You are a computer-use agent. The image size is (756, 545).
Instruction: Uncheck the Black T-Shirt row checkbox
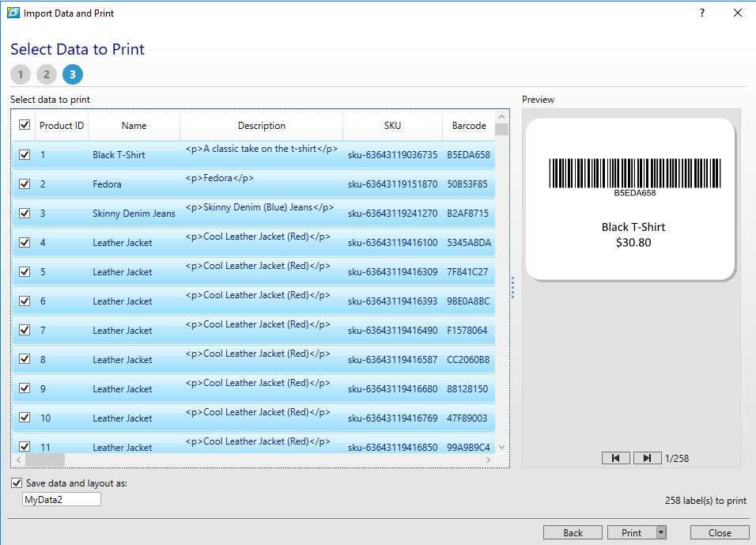click(25, 154)
